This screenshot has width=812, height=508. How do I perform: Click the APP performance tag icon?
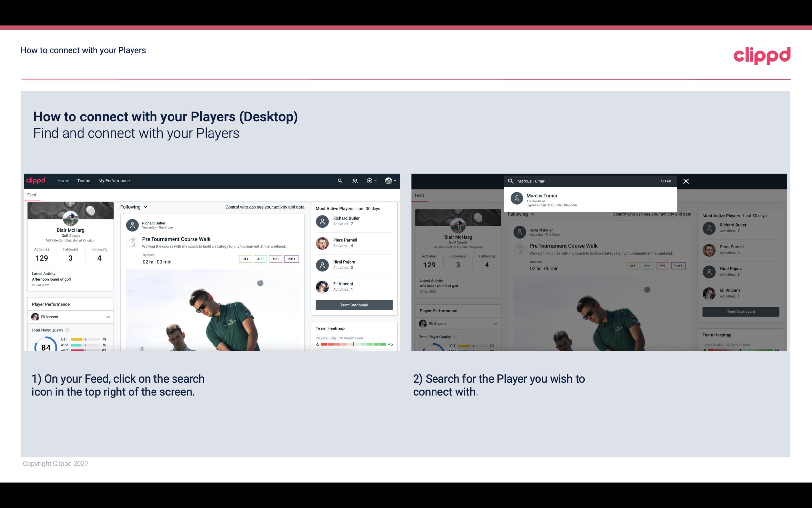click(x=259, y=259)
